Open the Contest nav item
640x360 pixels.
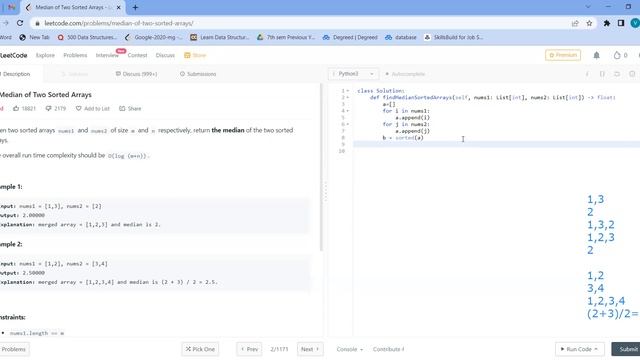[137, 55]
